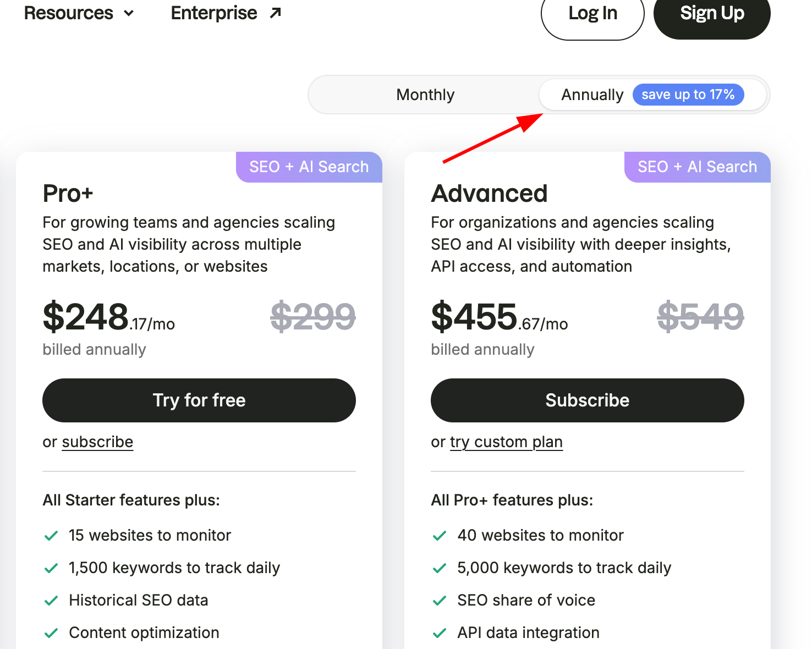Switch billing to Monthly

point(425,95)
